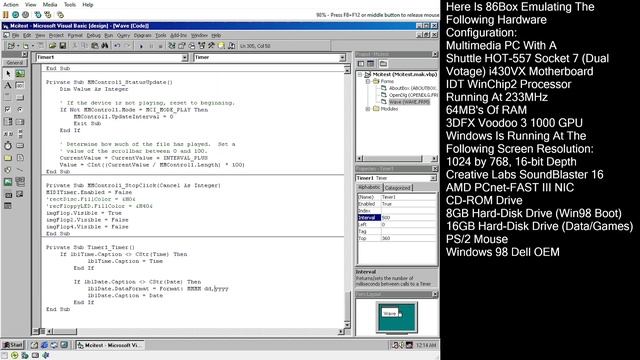Click the Find binoculars icon
This screenshot has width=640, height=360.
105,46
